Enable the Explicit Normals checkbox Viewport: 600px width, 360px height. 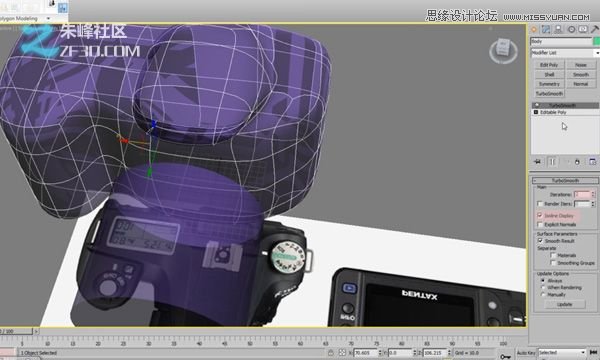[x=540, y=225]
